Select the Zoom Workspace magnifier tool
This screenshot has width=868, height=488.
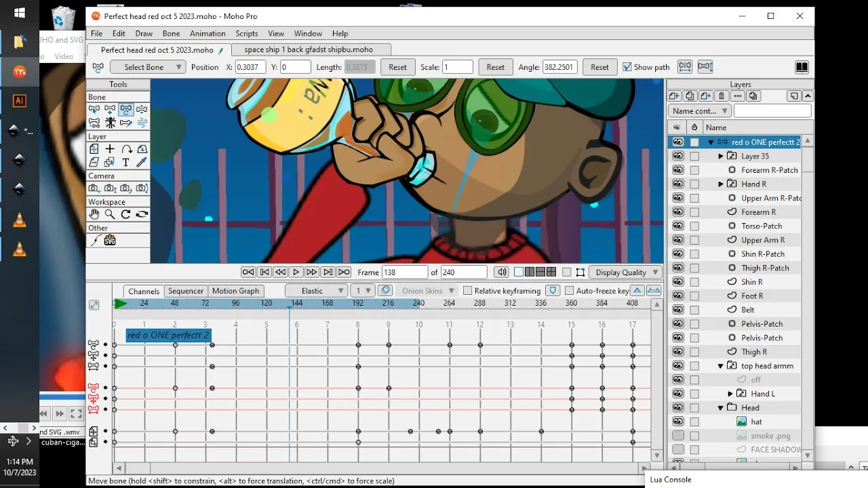(x=110, y=214)
